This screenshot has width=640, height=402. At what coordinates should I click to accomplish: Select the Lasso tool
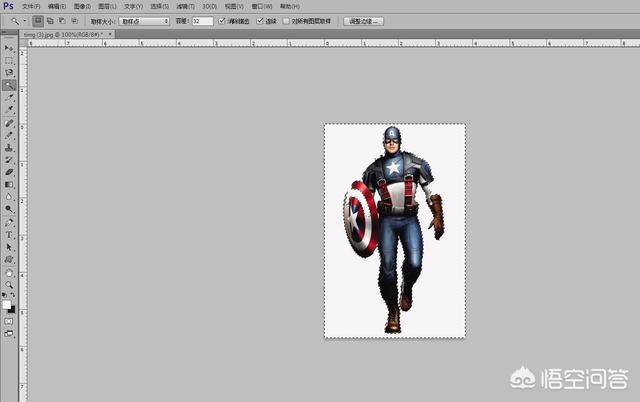pos(9,73)
